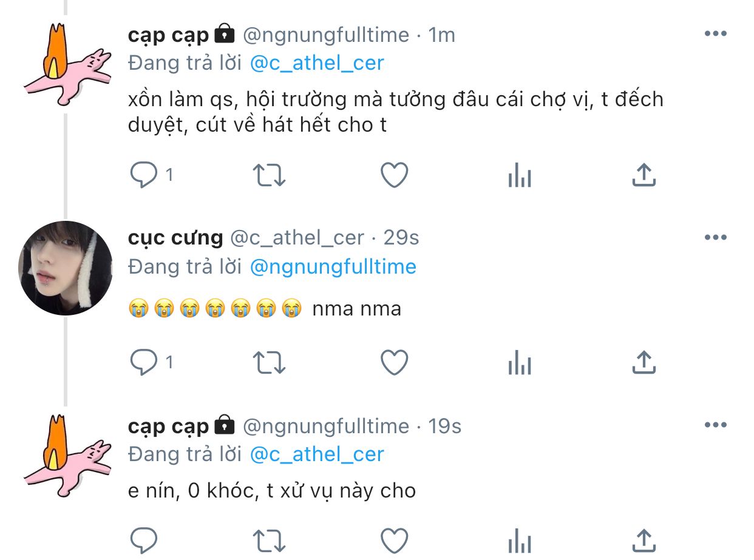Reply to cục cưng's tweet
The image size is (754, 560).
[x=143, y=363]
